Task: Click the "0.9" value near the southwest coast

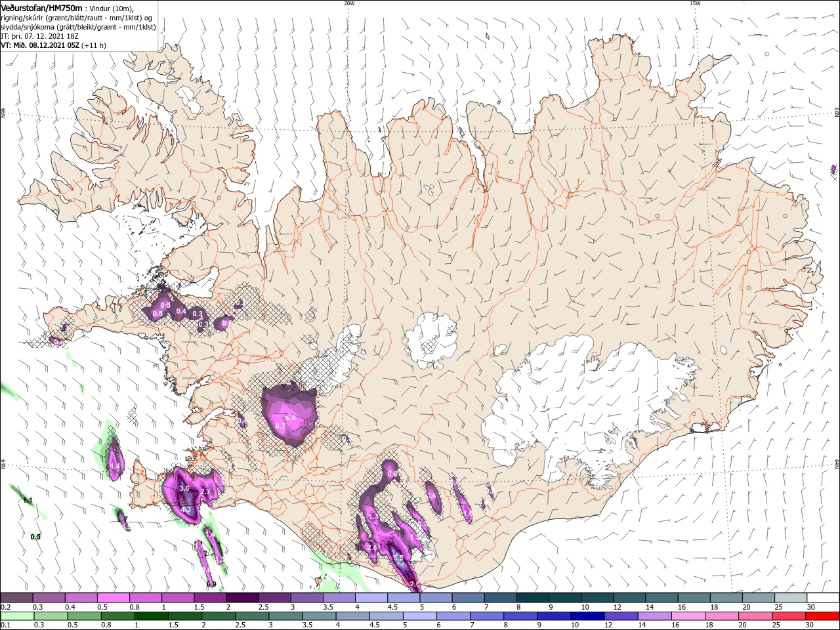Action: 211,584
